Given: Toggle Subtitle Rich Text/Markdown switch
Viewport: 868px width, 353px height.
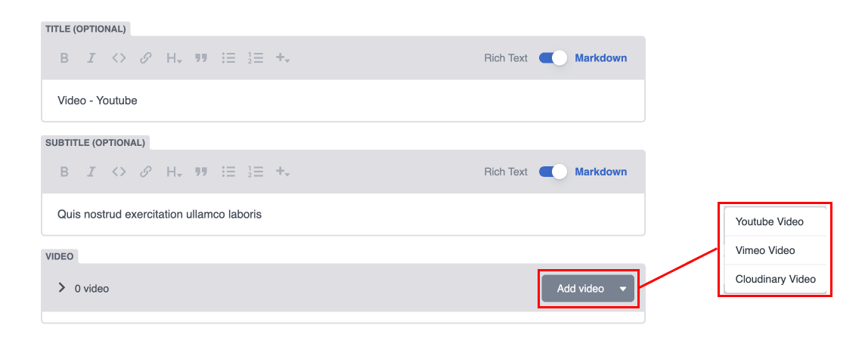Looking at the screenshot, I should (553, 172).
